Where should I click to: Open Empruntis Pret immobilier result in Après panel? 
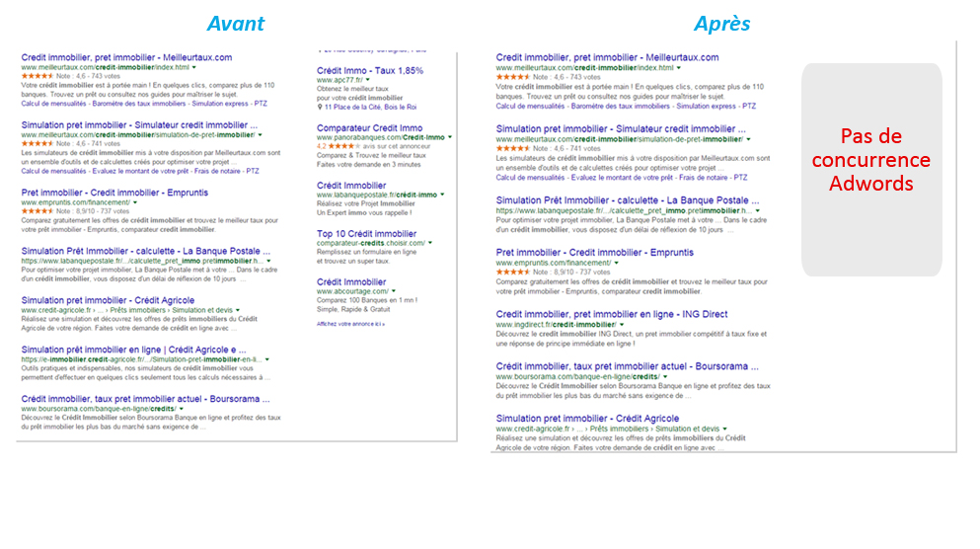(x=594, y=253)
